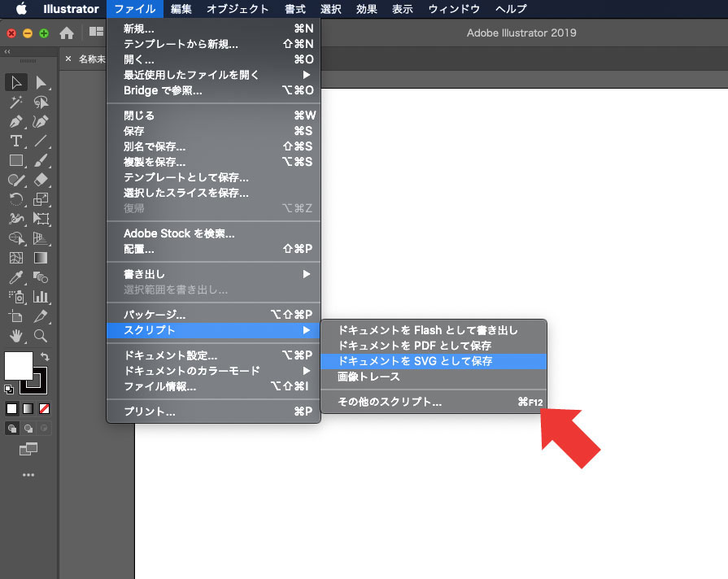Choose ドキュメントを SVG として保存

pos(434,361)
